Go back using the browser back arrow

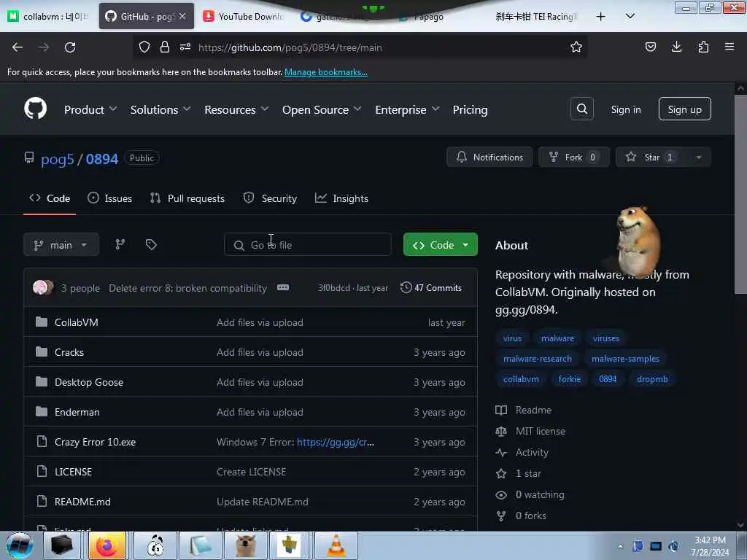(18, 47)
